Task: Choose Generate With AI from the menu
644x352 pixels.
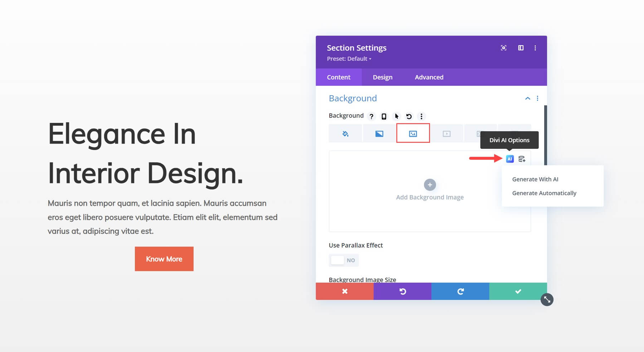Action: [535, 179]
